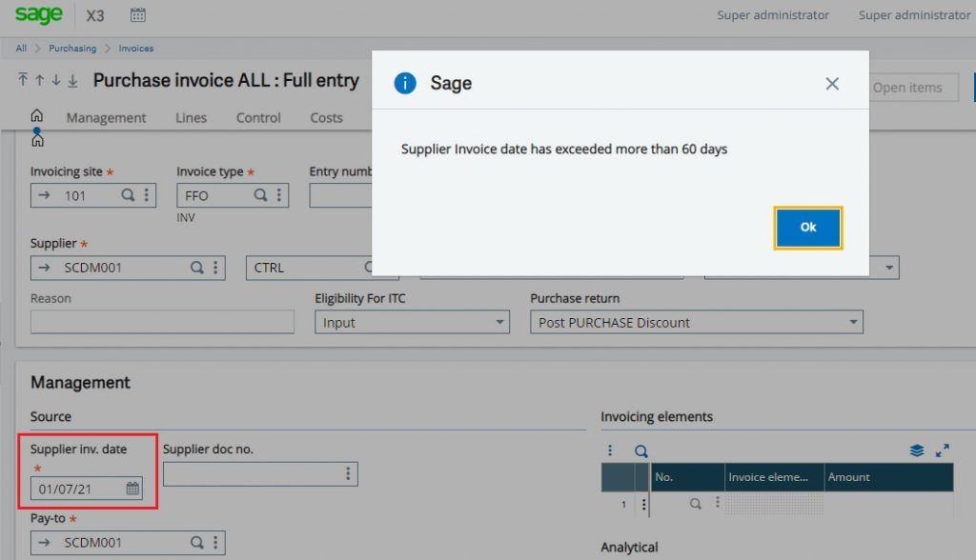Open the Invoices breadcrumb link
The height and width of the screenshot is (560, 976).
click(x=135, y=48)
